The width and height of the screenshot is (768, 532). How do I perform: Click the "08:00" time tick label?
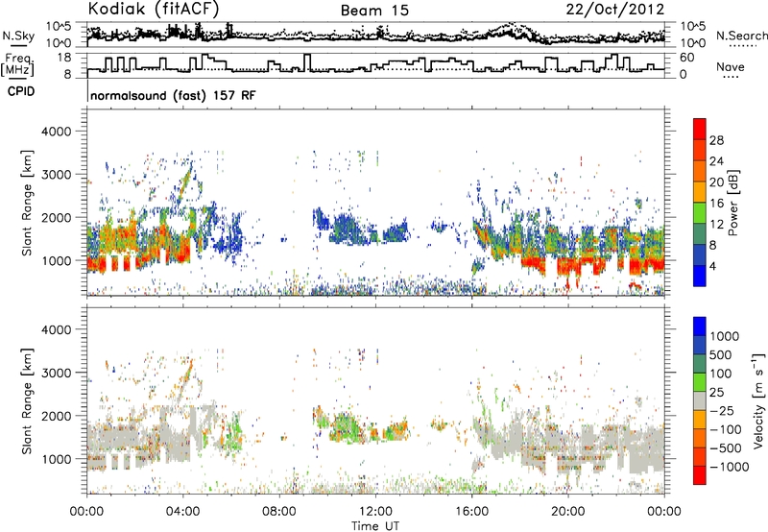279,512
